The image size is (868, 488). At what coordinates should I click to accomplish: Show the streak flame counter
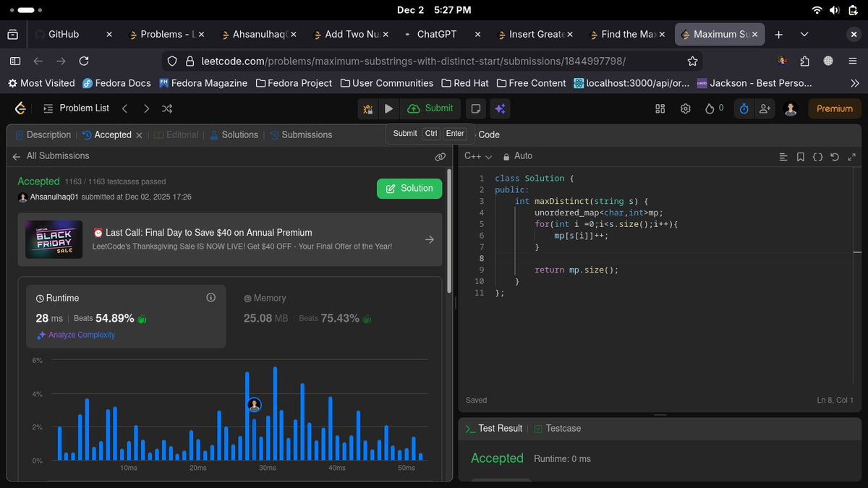(x=714, y=108)
